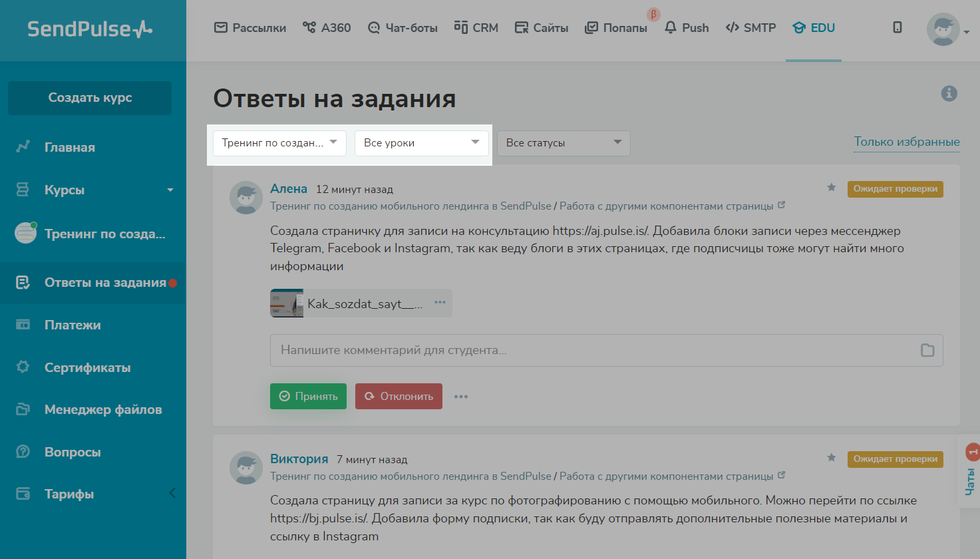Toggle Только избранные filter

click(906, 142)
